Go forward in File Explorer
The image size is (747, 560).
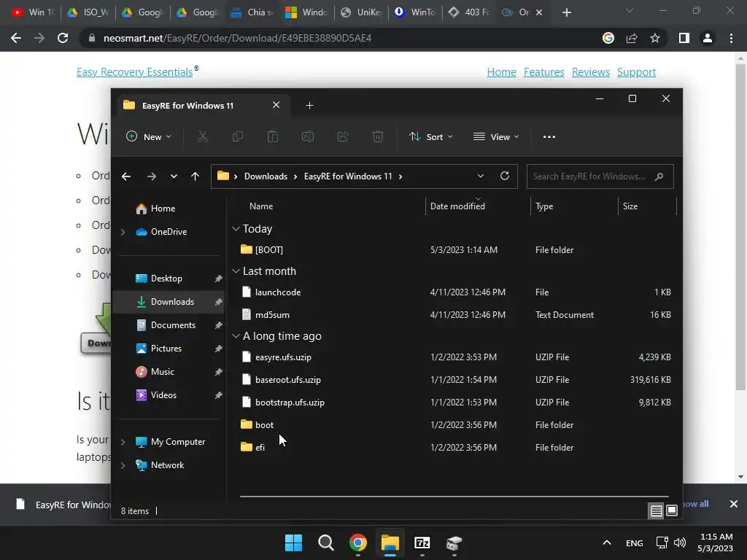[152, 176]
